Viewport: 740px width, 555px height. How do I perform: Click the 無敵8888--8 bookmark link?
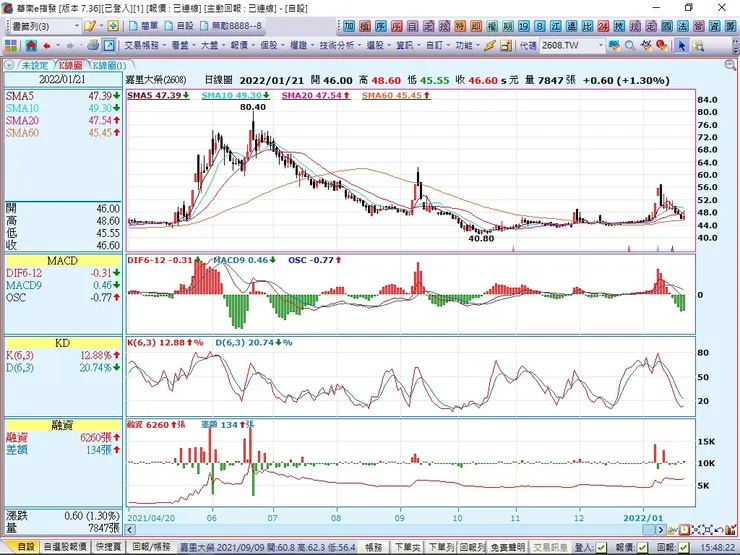pos(231,26)
